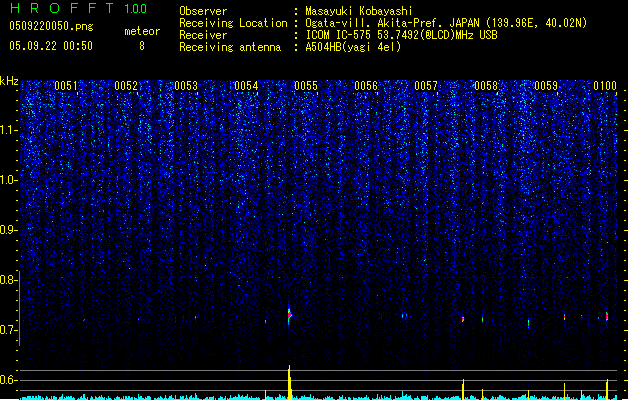Click the date stamp 05.09.22 00:50
Screen dimensions: 629x400
(51, 46)
